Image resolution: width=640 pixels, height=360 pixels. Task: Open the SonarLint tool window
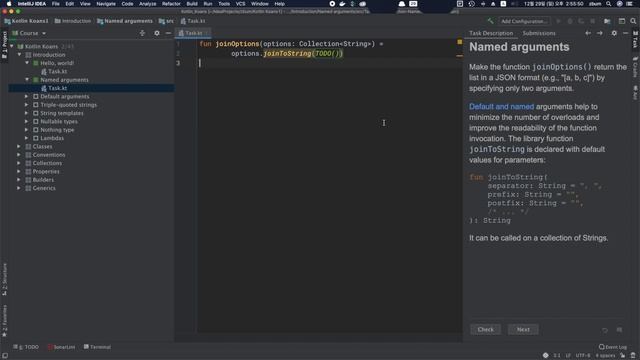(x=62, y=347)
